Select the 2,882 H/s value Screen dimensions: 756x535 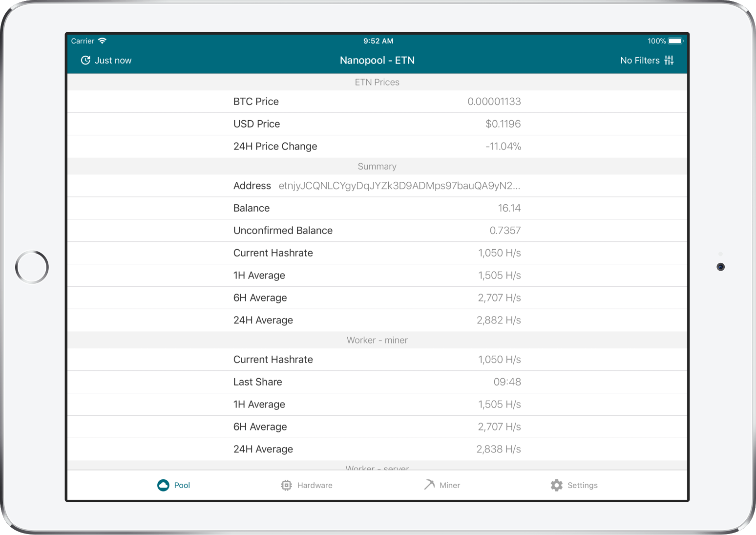coord(499,321)
